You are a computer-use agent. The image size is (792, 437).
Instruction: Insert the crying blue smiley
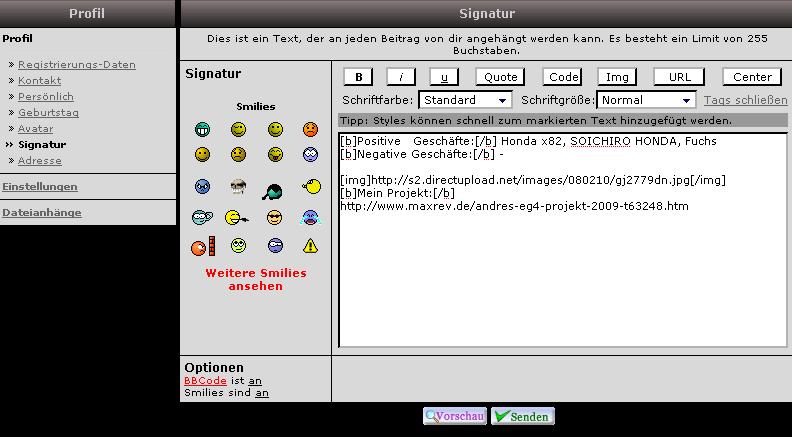pyautogui.click(x=310, y=217)
